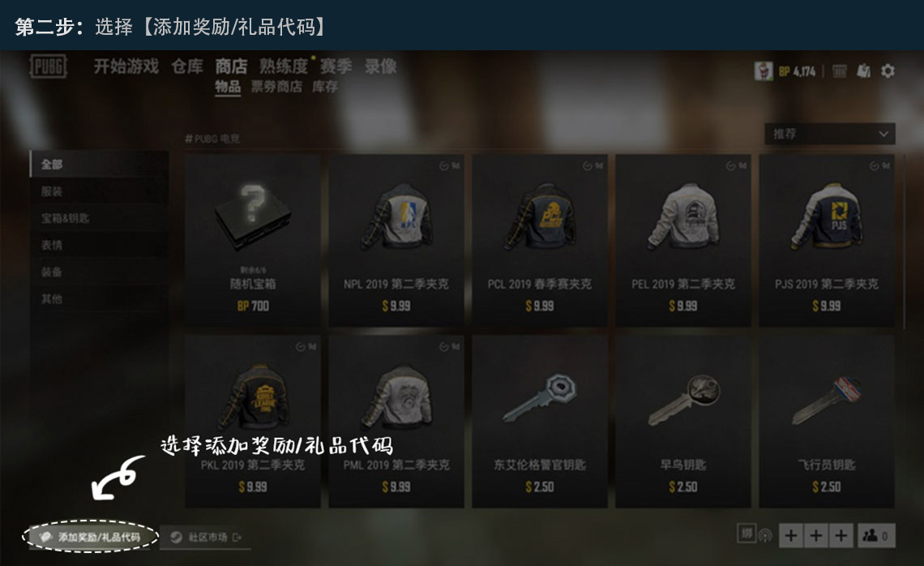Expand the 推荐 sort dropdown
924x566 pixels.
point(830,134)
